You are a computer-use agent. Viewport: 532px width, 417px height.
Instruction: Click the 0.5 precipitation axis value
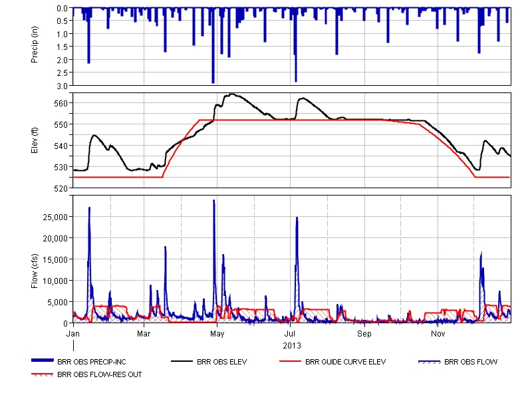pyautogui.click(x=63, y=21)
